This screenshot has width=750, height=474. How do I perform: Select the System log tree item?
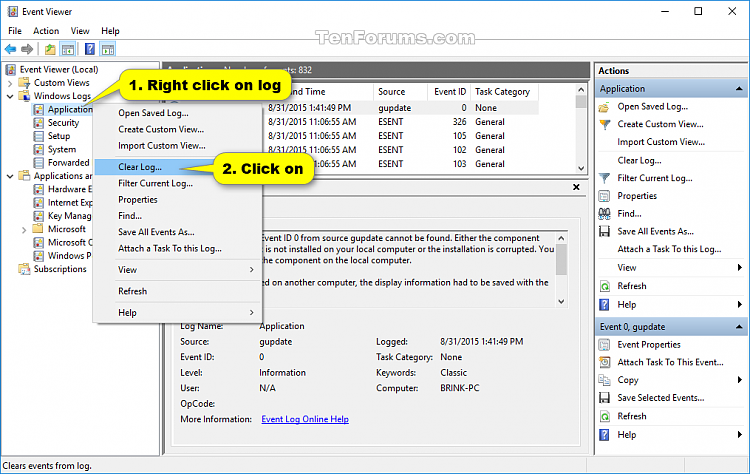pos(61,150)
